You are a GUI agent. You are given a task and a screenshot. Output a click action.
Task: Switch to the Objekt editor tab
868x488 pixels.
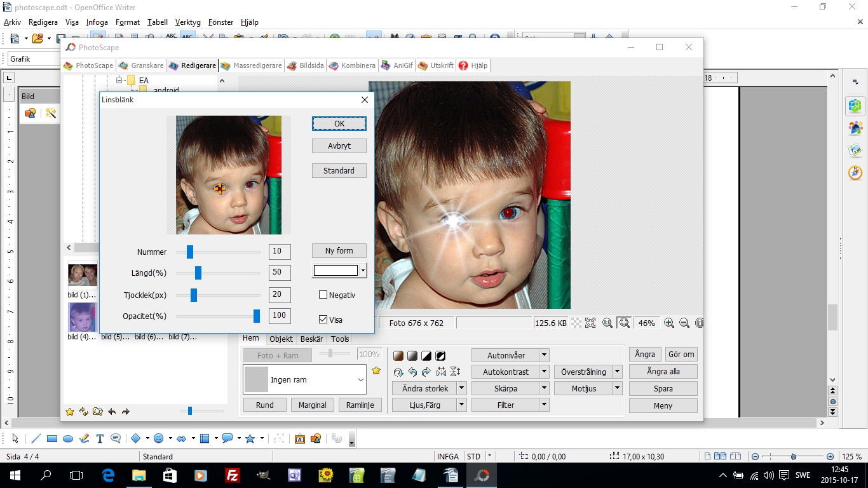click(281, 339)
